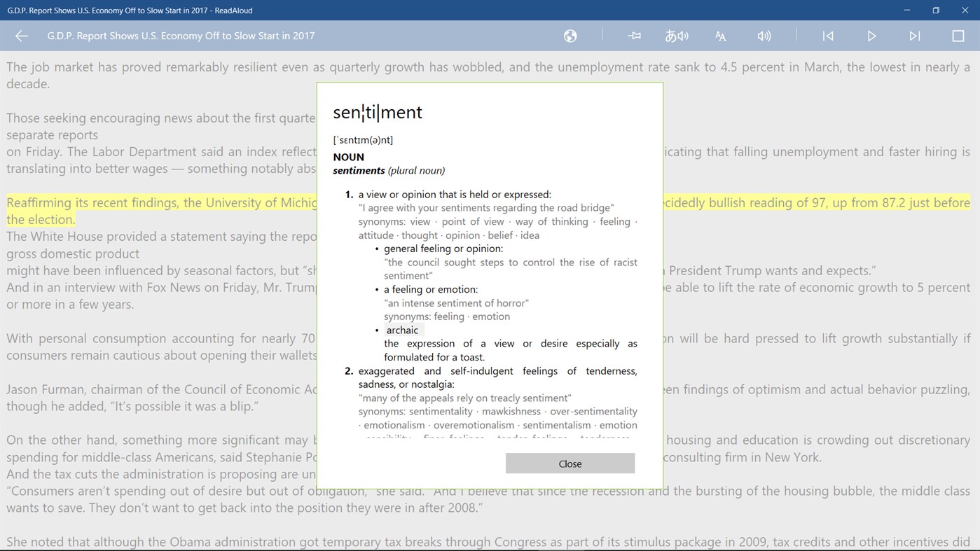Screen dimensions: 980x551
Task: Click the 'archaic' usage label
Action: point(402,330)
